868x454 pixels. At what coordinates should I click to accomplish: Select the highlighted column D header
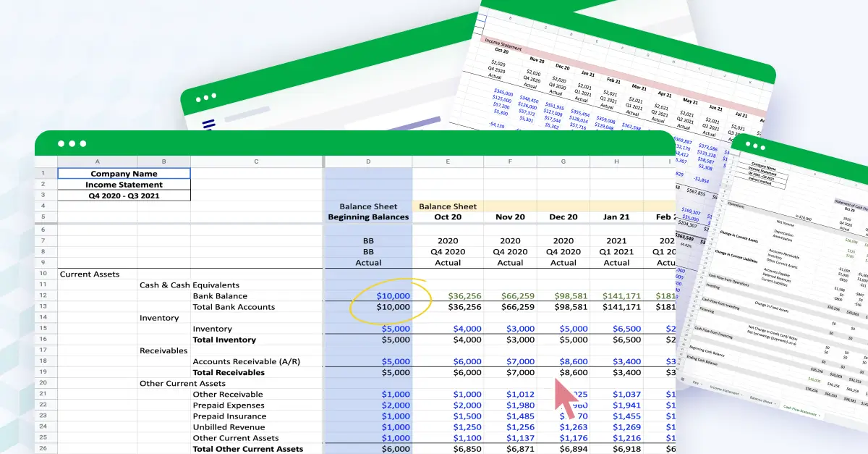pos(368,162)
